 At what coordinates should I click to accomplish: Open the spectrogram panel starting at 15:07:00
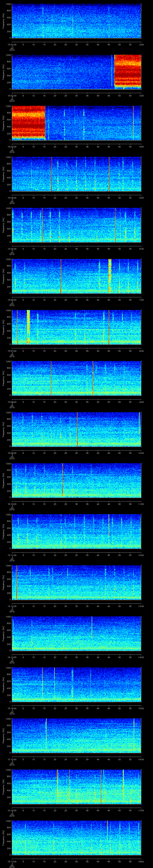click(x=76, y=327)
